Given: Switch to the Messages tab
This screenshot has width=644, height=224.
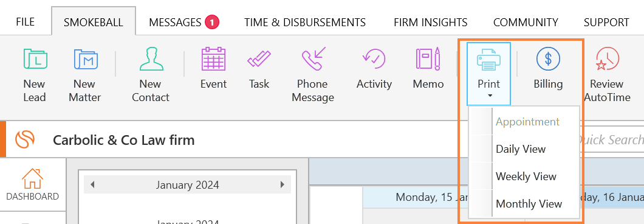Looking at the screenshot, I should (184, 23).
